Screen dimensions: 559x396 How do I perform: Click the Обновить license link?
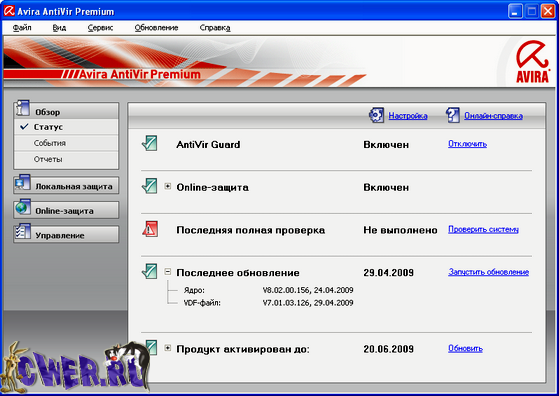465,348
